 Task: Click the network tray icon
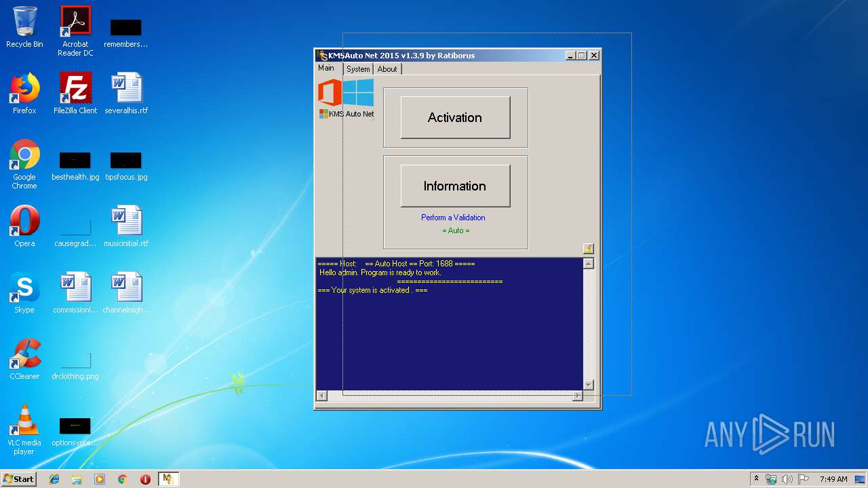click(771, 479)
